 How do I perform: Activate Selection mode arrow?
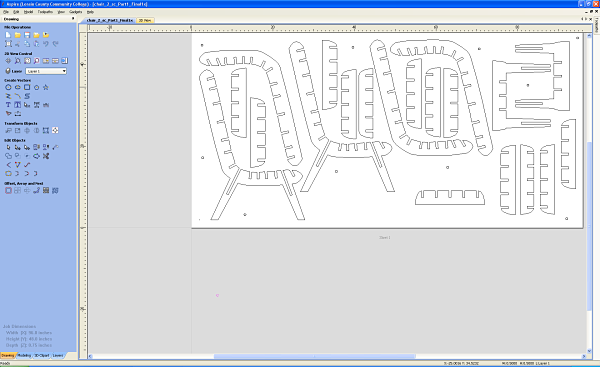(x=8, y=147)
